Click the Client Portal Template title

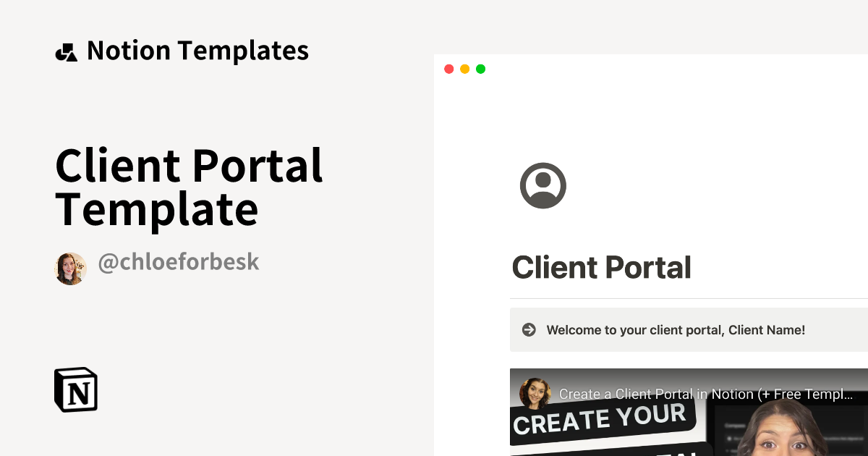click(189, 187)
